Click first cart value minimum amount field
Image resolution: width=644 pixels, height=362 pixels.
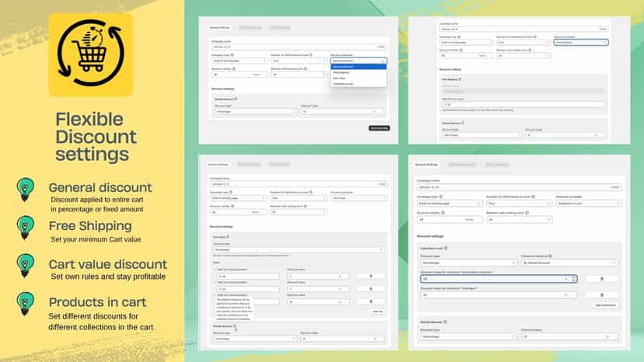(248, 277)
